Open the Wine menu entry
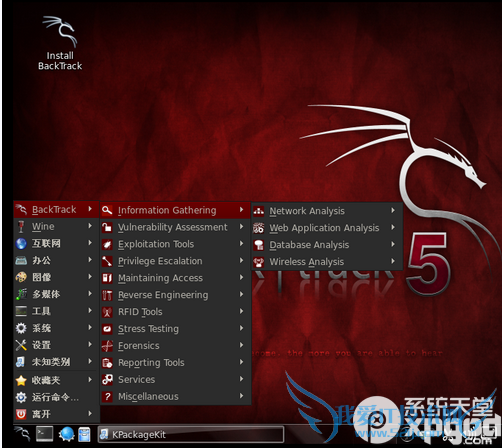Screen dimensions: 502x448 [x=56, y=227]
